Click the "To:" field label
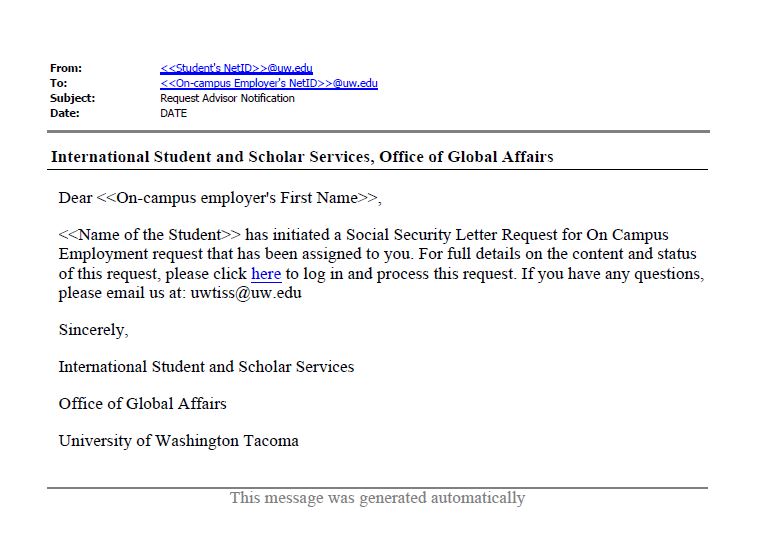The height and width of the screenshot is (558, 777). coord(59,83)
